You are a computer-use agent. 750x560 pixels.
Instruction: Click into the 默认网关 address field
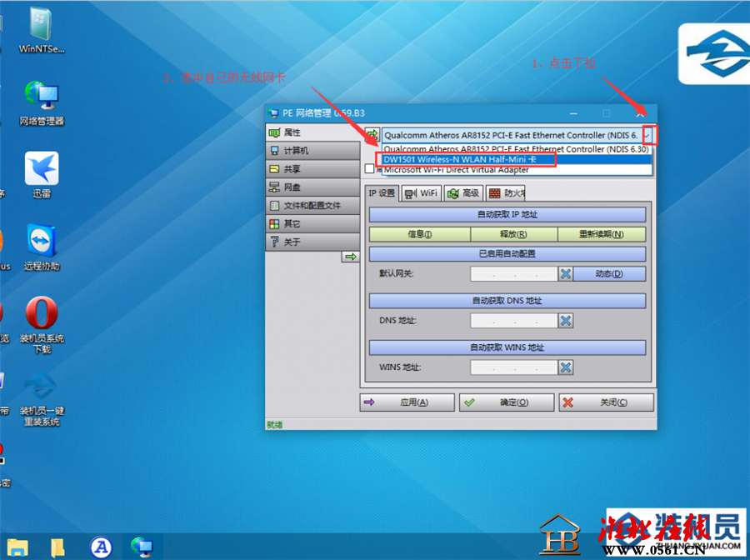pyautogui.click(x=514, y=273)
